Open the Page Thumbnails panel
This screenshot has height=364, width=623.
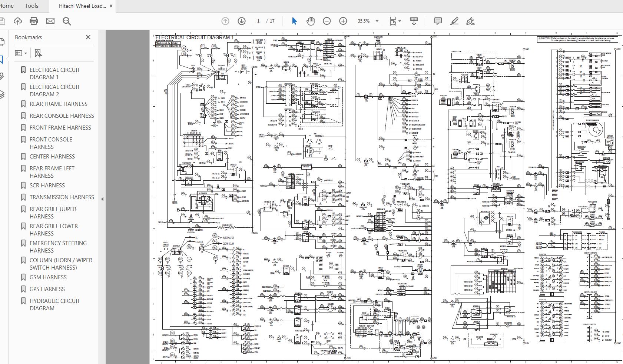tap(3, 42)
